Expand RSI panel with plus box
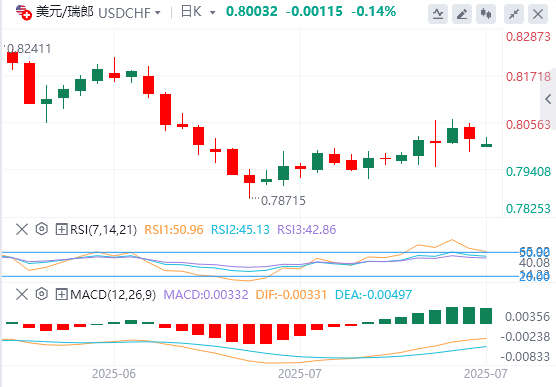This screenshot has height=387, width=556. (x=61, y=230)
